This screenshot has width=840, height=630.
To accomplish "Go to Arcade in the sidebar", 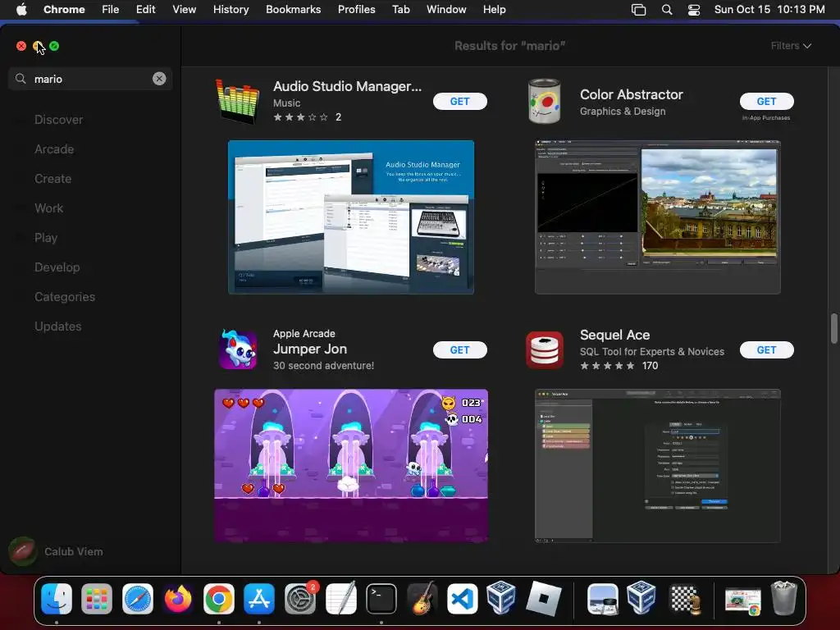I will click(54, 149).
